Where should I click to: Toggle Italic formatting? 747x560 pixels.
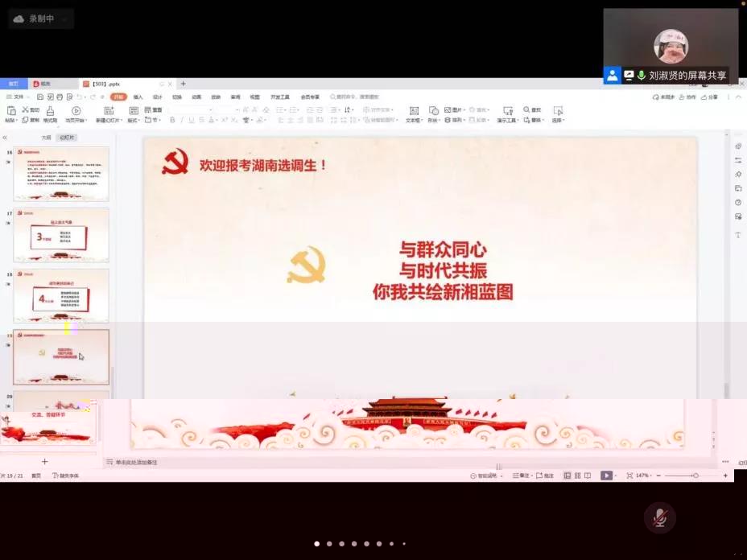click(181, 120)
